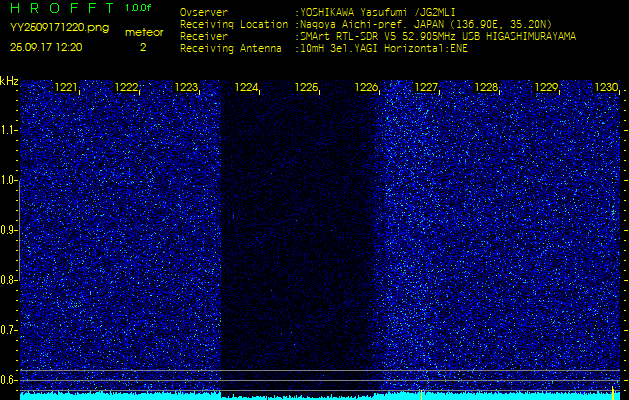Click the 1224 time label

click(x=246, y=87)
